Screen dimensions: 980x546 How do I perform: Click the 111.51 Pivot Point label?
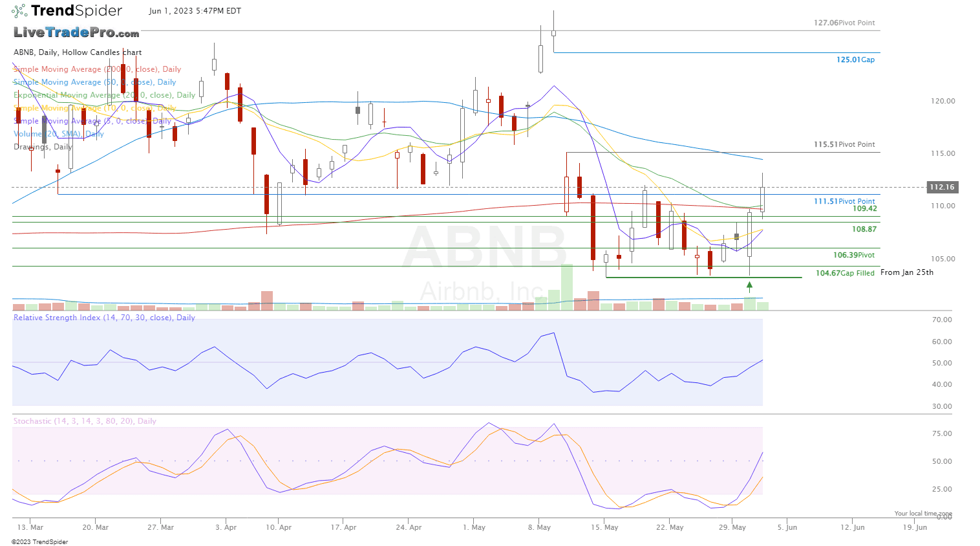coord(844,201)
